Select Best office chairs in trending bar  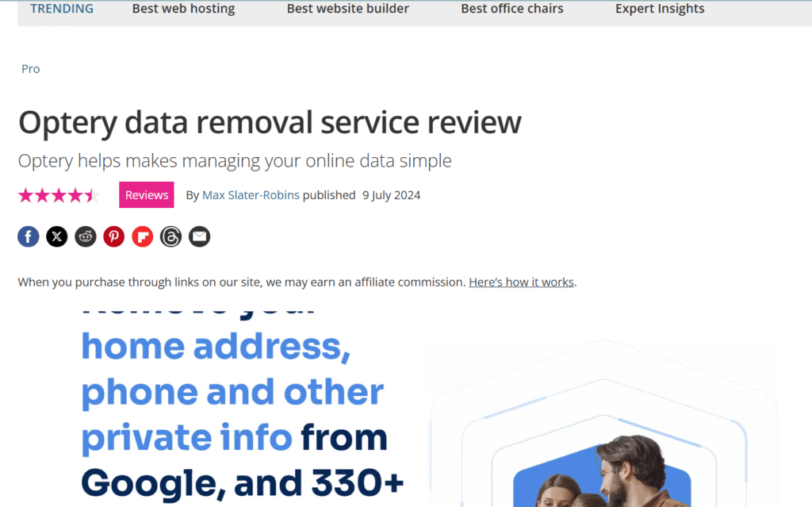[x=512, y=9]
